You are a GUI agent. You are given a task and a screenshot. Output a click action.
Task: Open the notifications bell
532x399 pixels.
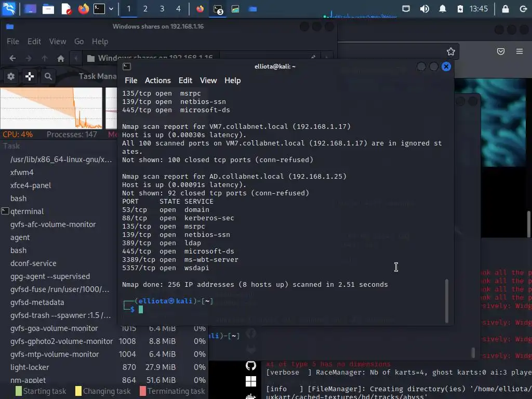[443, 9]
